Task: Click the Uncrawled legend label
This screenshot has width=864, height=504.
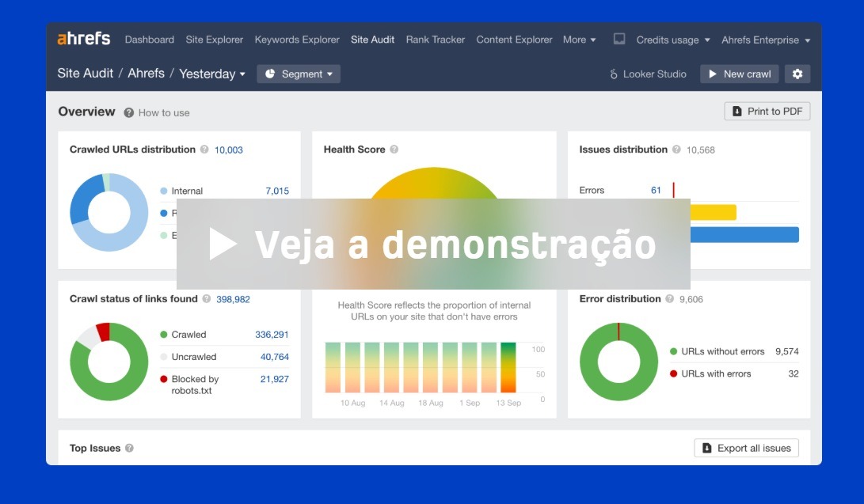Action: coord(194,357)
